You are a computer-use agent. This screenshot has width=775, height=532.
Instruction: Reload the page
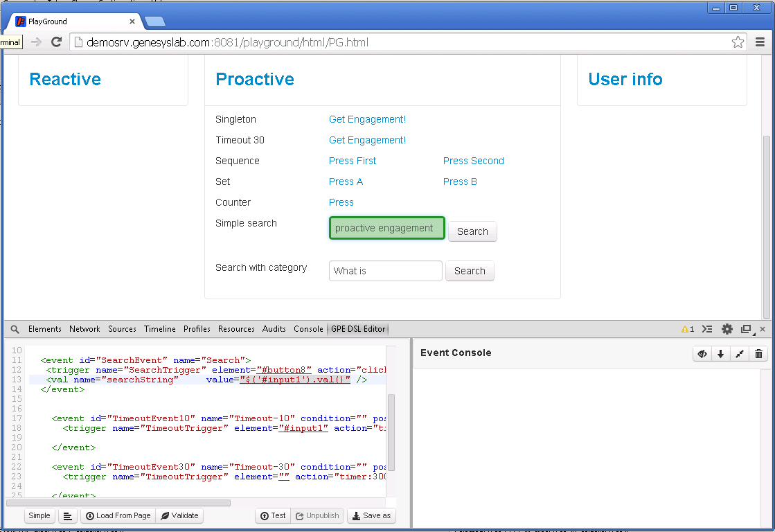(x=56, y=42)
